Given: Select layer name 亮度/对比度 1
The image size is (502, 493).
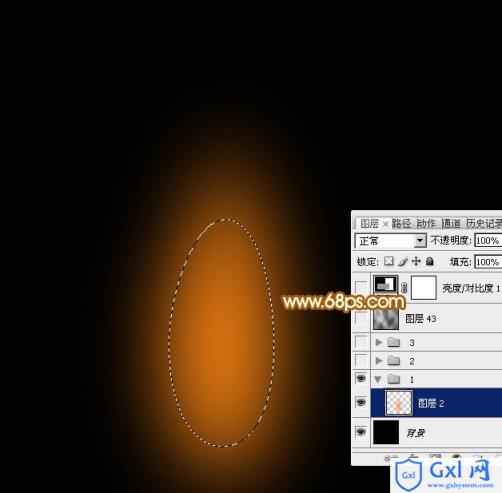Looking at the screenshot, I should coord(471,288).
